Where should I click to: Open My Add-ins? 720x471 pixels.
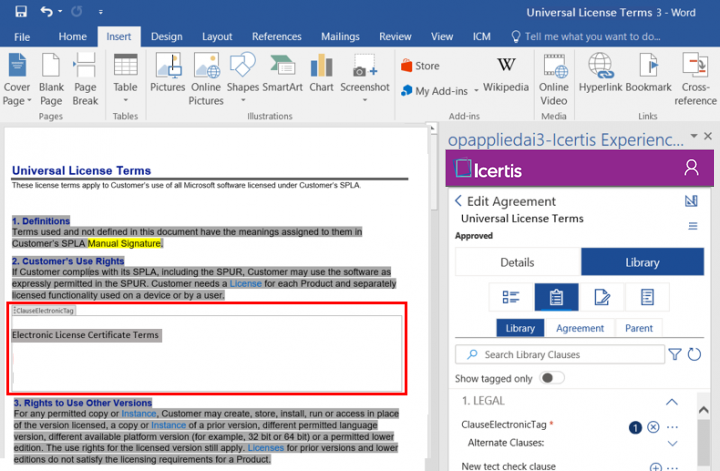click(434, 91)
